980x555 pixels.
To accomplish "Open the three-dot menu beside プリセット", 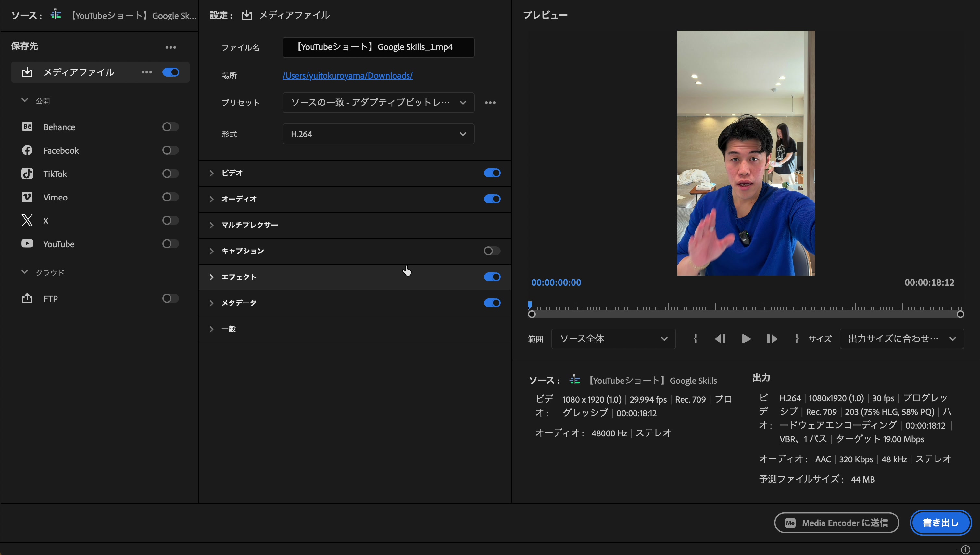I will click(490, 103).
